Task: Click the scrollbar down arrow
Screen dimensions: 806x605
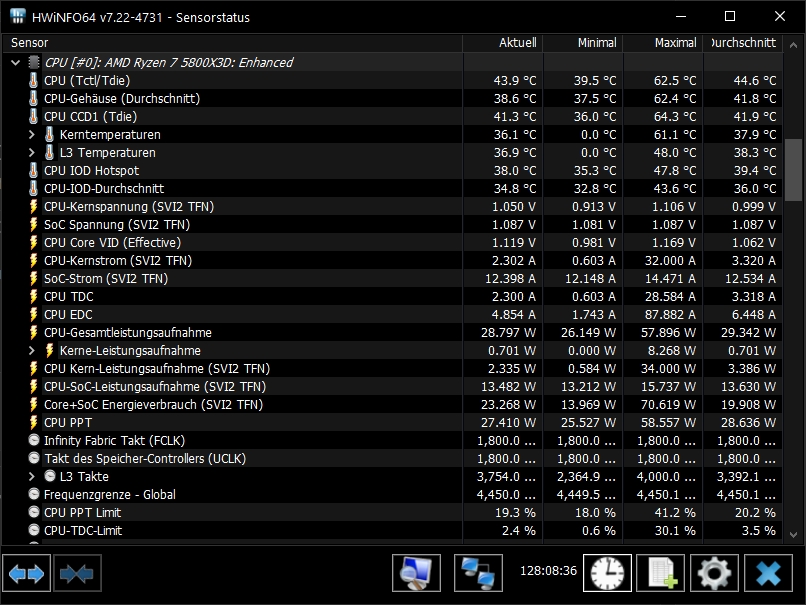Action: tap(793, 535)
